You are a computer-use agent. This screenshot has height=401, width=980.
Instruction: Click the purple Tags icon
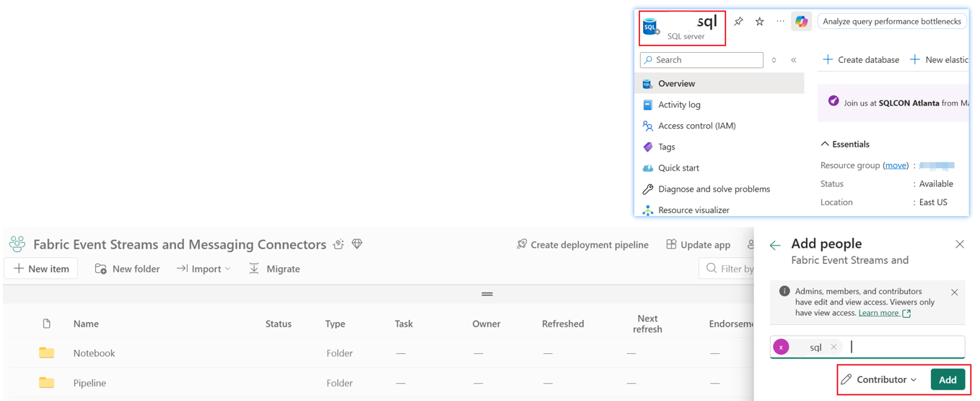point(647,147)
